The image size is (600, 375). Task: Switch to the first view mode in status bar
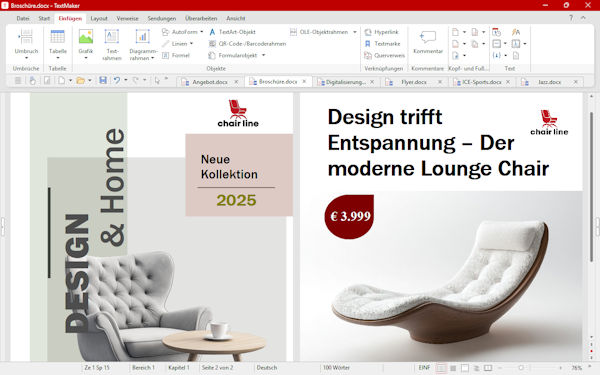pyautogui.click(x=441, y=368)
